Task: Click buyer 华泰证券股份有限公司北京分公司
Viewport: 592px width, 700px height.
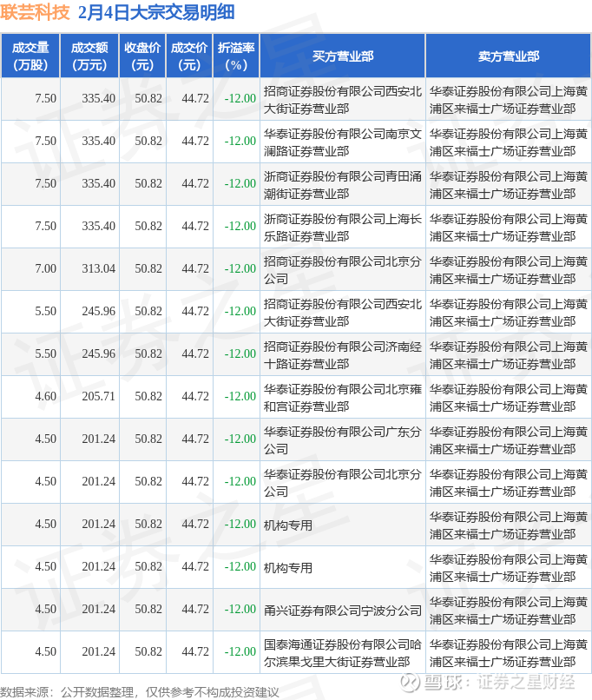Action: (x=343, y=483)
